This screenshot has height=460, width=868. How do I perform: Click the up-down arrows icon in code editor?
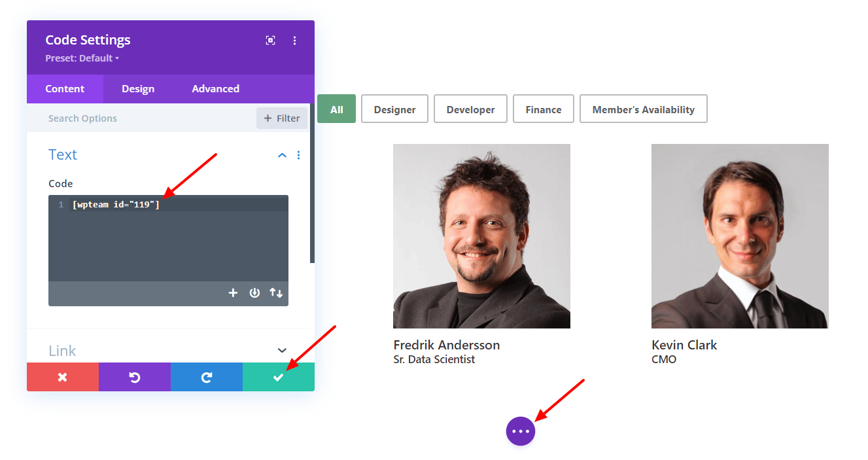click(x=276, y=293)
